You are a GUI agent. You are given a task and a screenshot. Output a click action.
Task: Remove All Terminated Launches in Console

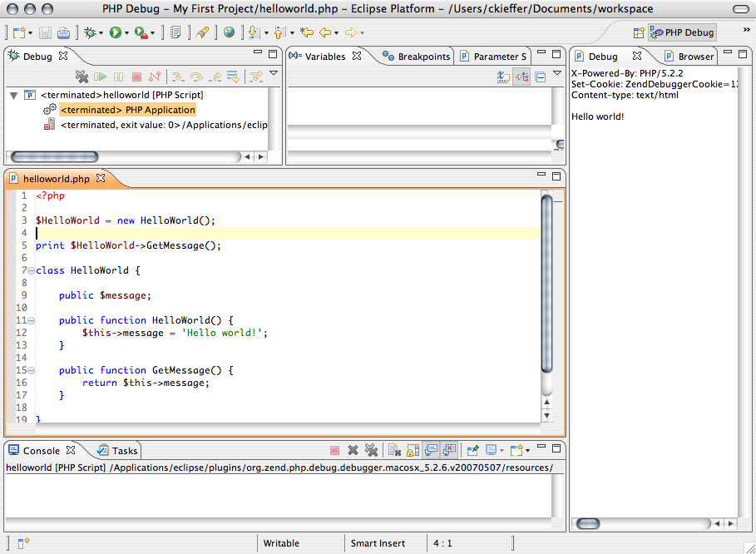[371, 450]
